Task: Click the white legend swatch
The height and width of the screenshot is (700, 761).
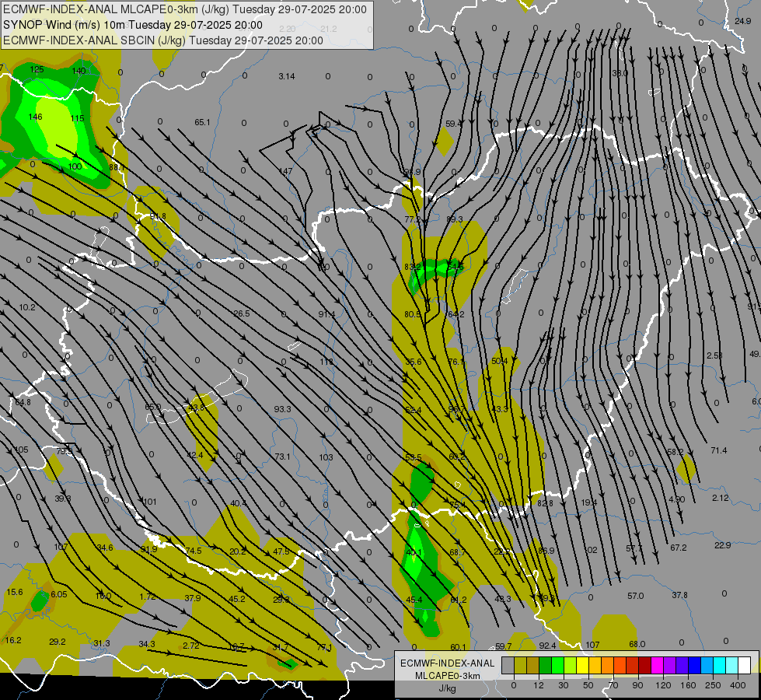Action: 745,665
